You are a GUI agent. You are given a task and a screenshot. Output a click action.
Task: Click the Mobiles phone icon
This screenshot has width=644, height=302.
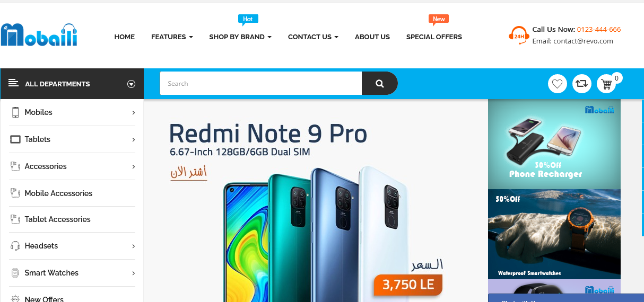pyautogui.click(x=15, y=112)
